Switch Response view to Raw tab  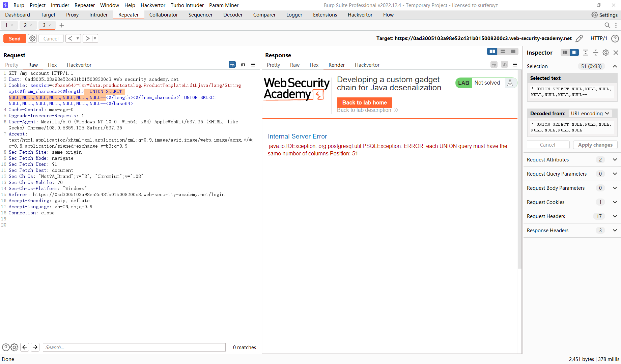click(295, 65)
